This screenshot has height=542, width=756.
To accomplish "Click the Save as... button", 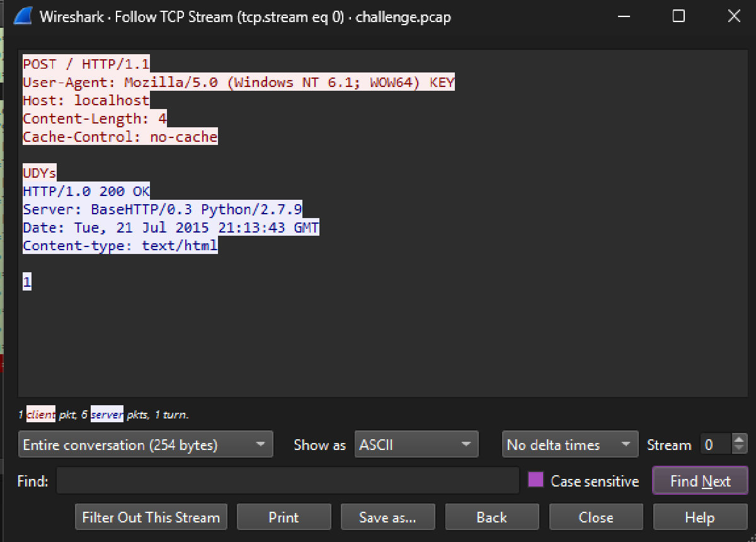I will pos(387,517).
